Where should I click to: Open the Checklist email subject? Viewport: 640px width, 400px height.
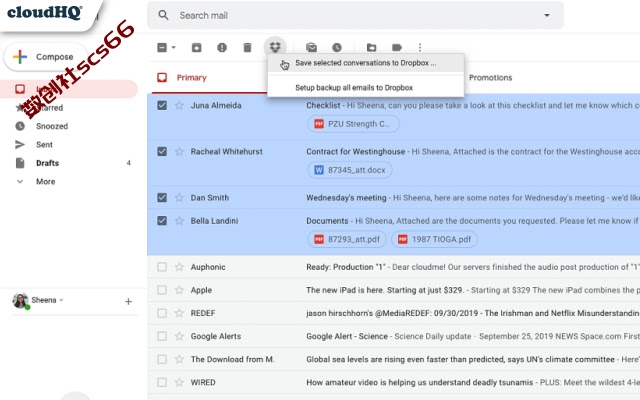[323, 105]
